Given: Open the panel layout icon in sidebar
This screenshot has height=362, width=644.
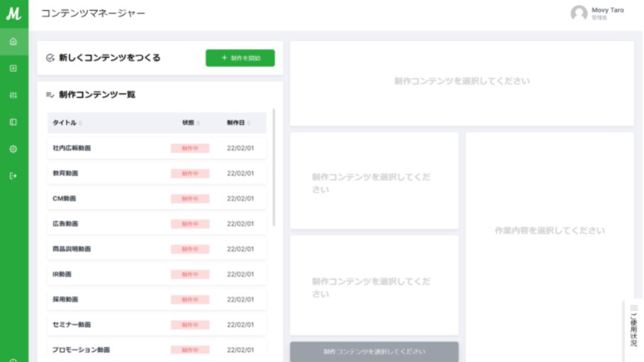Looking at the screenshot, I should [x=14, y=122].
